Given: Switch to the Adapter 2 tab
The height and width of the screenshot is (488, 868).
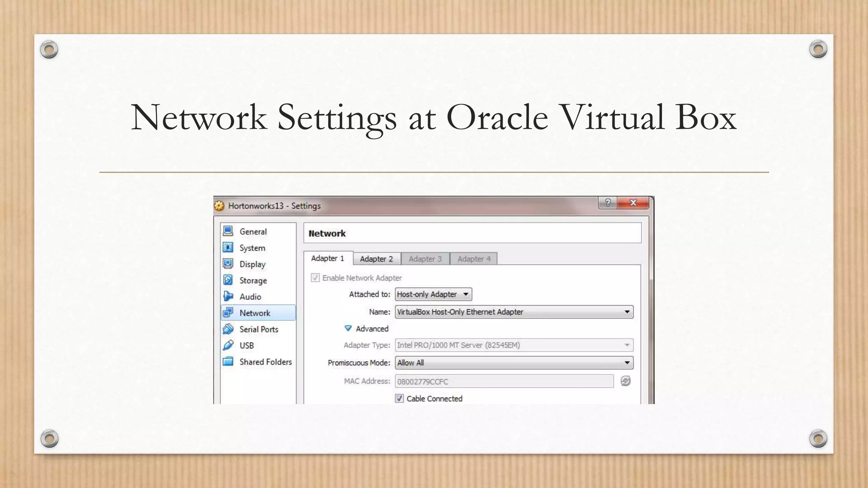Looking at the screenshot, I should (x=376, y=259).
